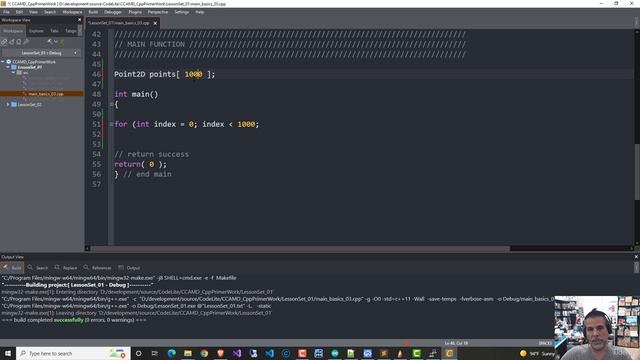Click the link editor icon in workspace toolbar

pyautogui.click(x=4, y=42)
